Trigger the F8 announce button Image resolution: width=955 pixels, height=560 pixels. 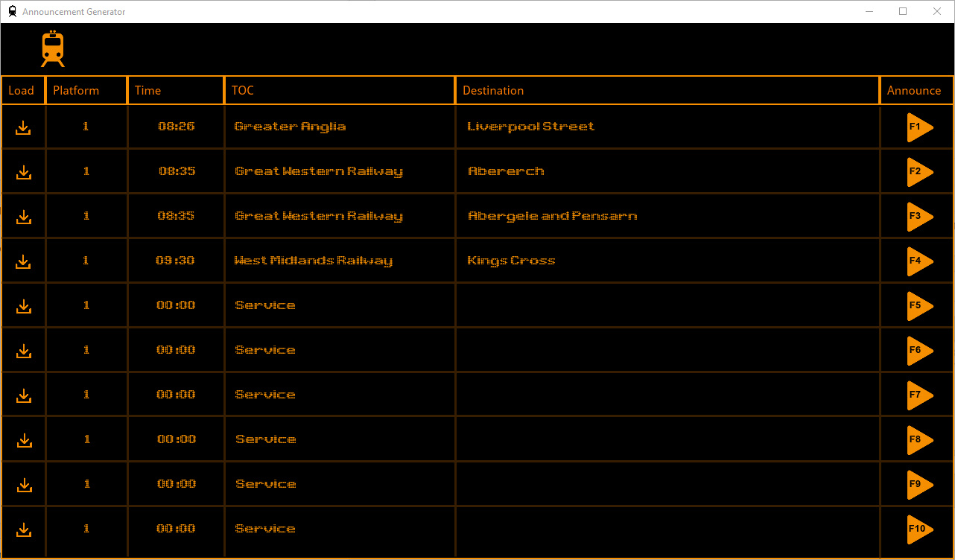(920, 440)
